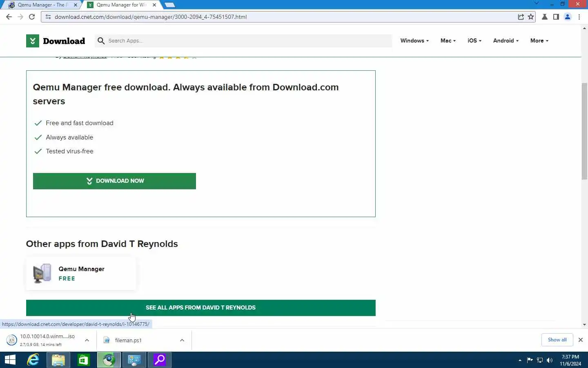Expand the iOS menu
Image resolution: width=588 pixels, height=368 pixels.
(x=474, y=40)
